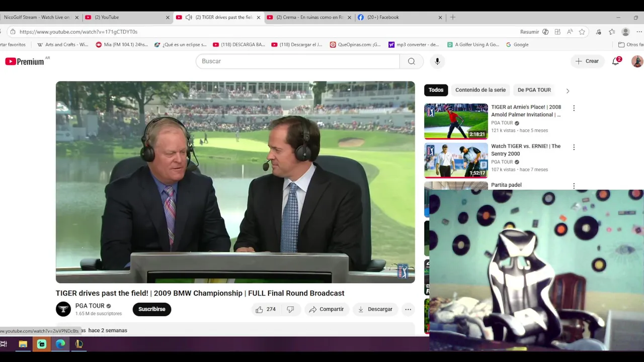Open the Watch TIGER vs. ERNIE thumbnail
The width and height of the screenshot is (644, 362).
tap(456, 160)
